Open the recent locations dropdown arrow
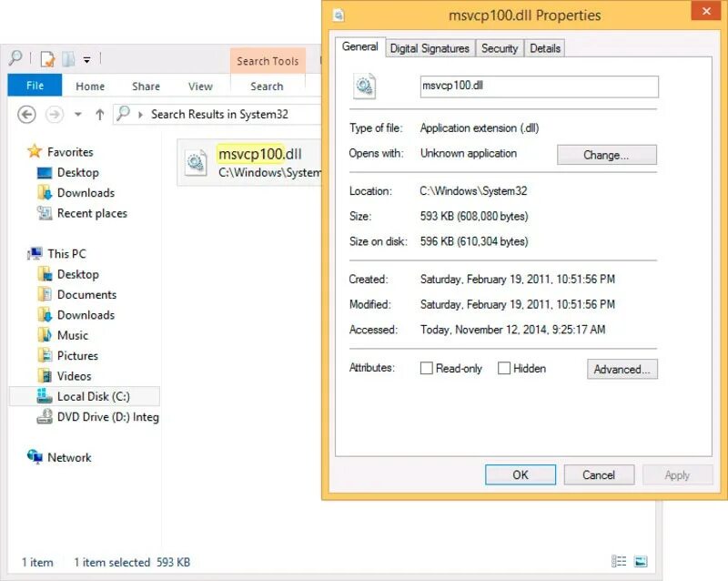The width and height of the screenshot is (728, 581). point(78,115)
